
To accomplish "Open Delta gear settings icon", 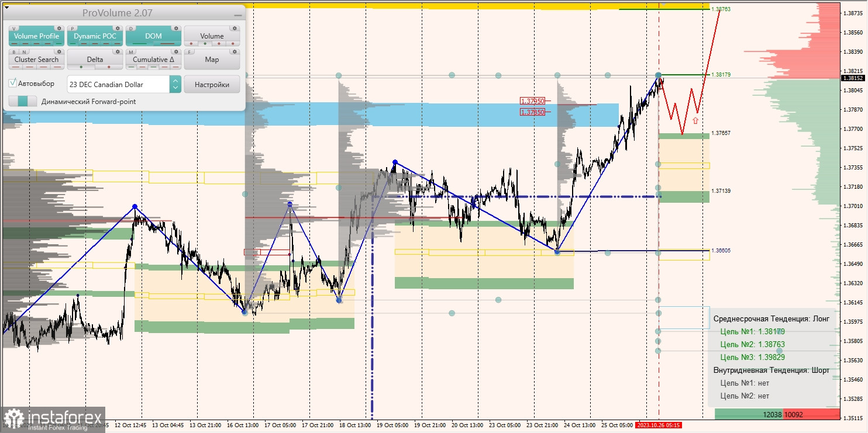I will [x=118, y=51].
